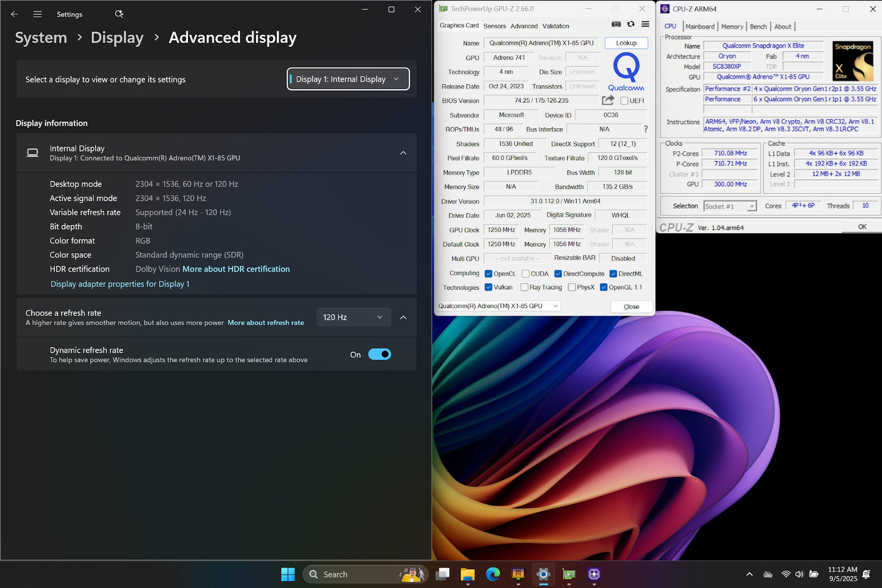Switch to the Advanced tab in GPU-Z
The width and height of the screenshot is (882, 588).
tap(524, 26)
